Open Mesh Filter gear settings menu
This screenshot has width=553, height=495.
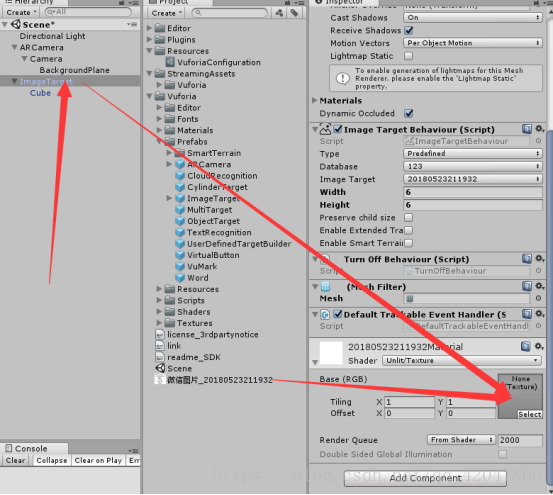pyautogui.click(x=540, y=286)
